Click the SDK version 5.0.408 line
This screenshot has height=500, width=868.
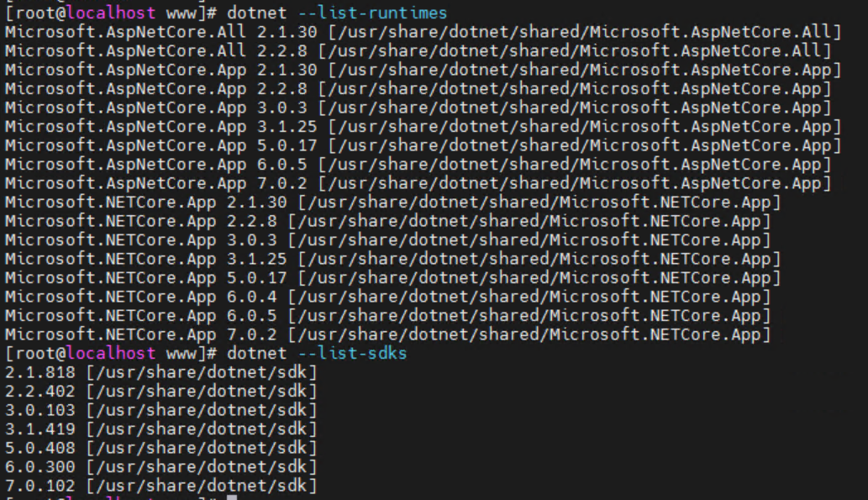point(160,448)
